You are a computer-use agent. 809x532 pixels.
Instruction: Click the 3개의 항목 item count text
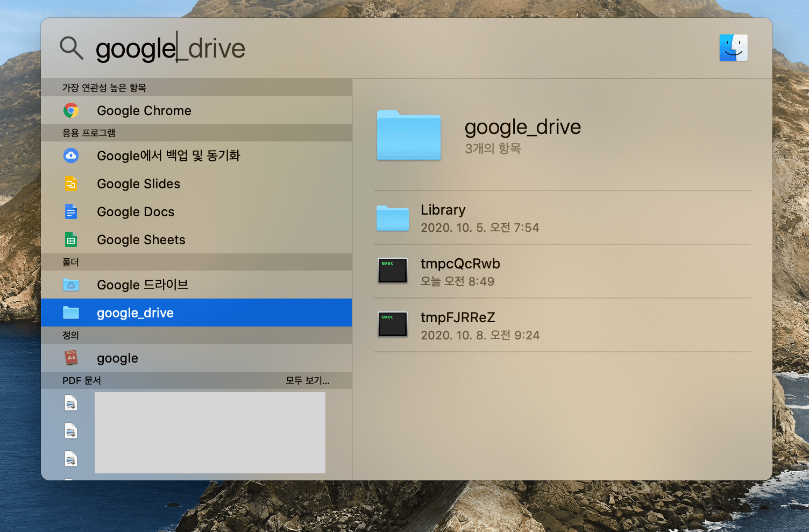tap(493, 148)
